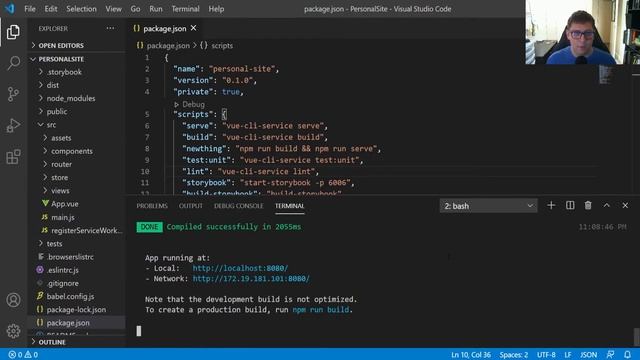Image resolution: width=640 pixels, height=360 pixels.
Task: Show errors and warnings in status bar
Action: [23, 355]
